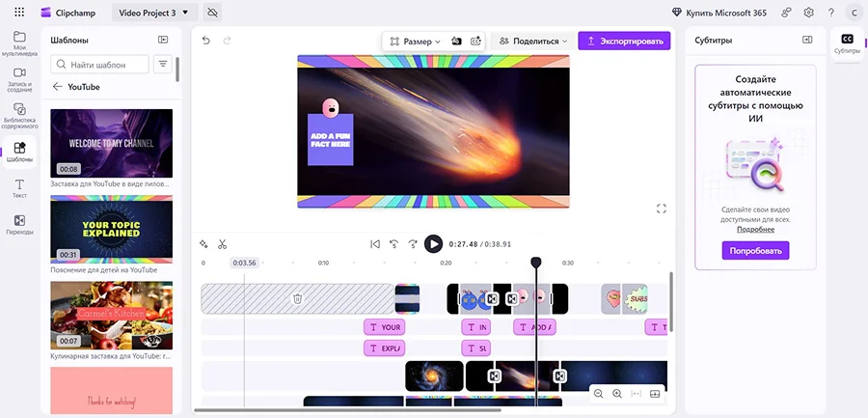This screenshot has height=418, width=868.
Task: Zoom in the timeline
Action: [617, 394]
